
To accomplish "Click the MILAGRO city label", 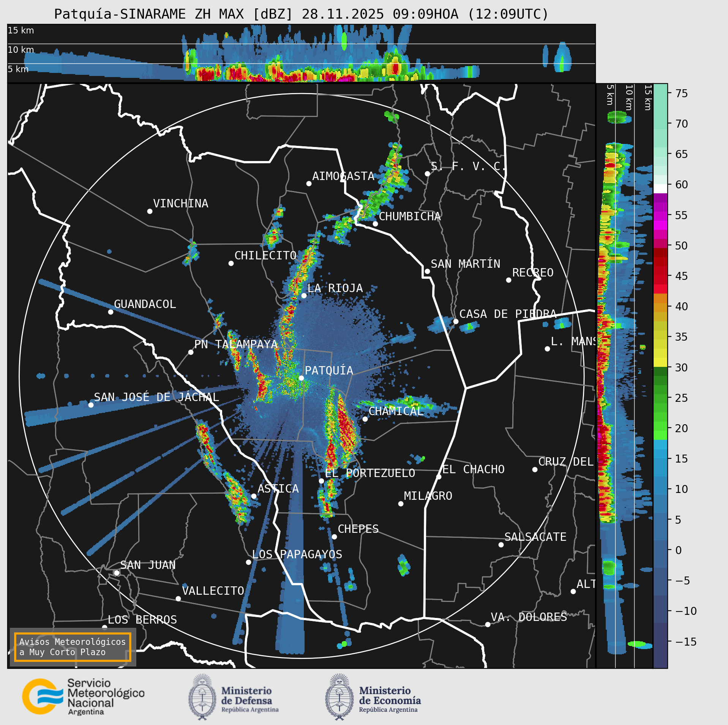I will click(x=428, y=496).
